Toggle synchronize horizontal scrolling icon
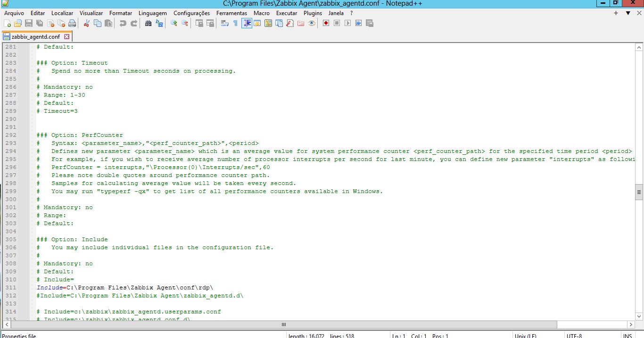Image resolution: width=644 pixels, height=338 pixels. [210, 23]
